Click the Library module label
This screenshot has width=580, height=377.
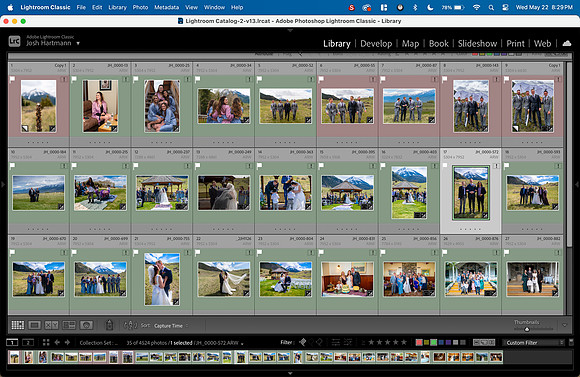coord(337,44)
